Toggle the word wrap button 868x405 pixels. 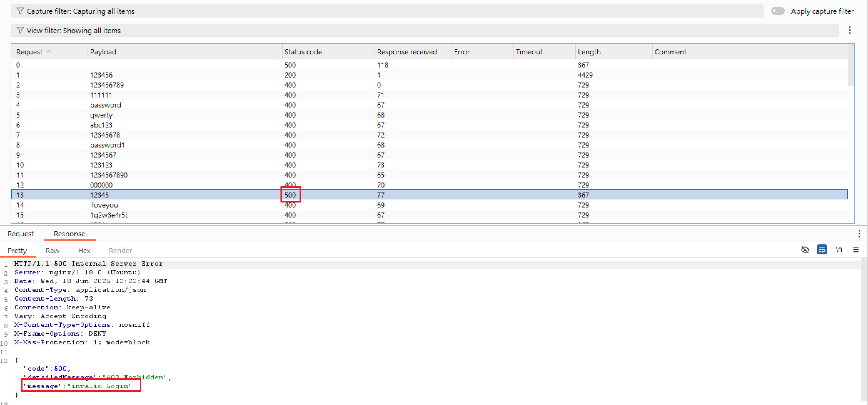pyautogui.click(x=822, y=249)
